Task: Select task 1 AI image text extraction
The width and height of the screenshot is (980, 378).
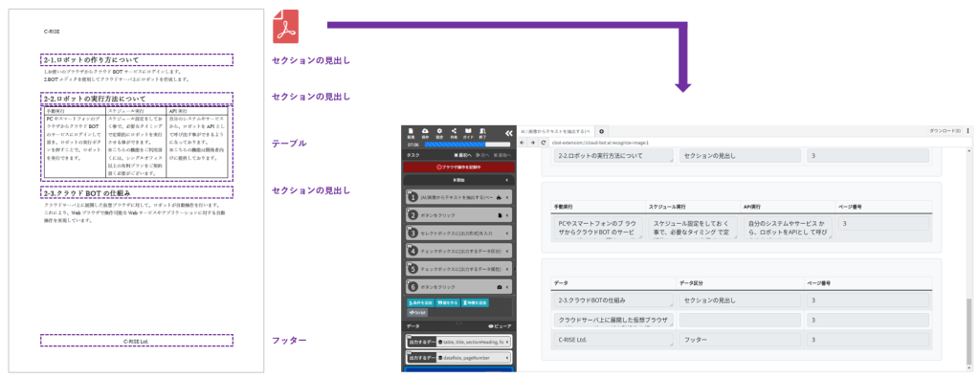Action: pos(457,197)
